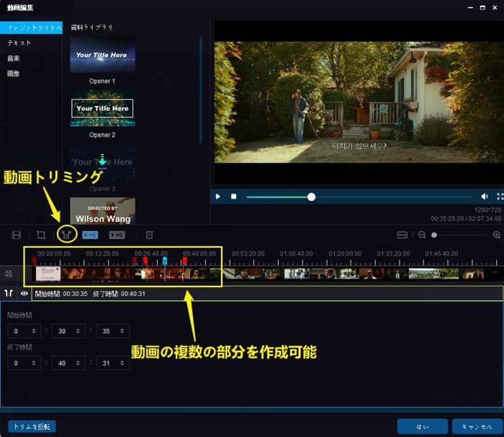Click the library panel vertical scrollbar

pyautogui.click(x=201, y=90)
